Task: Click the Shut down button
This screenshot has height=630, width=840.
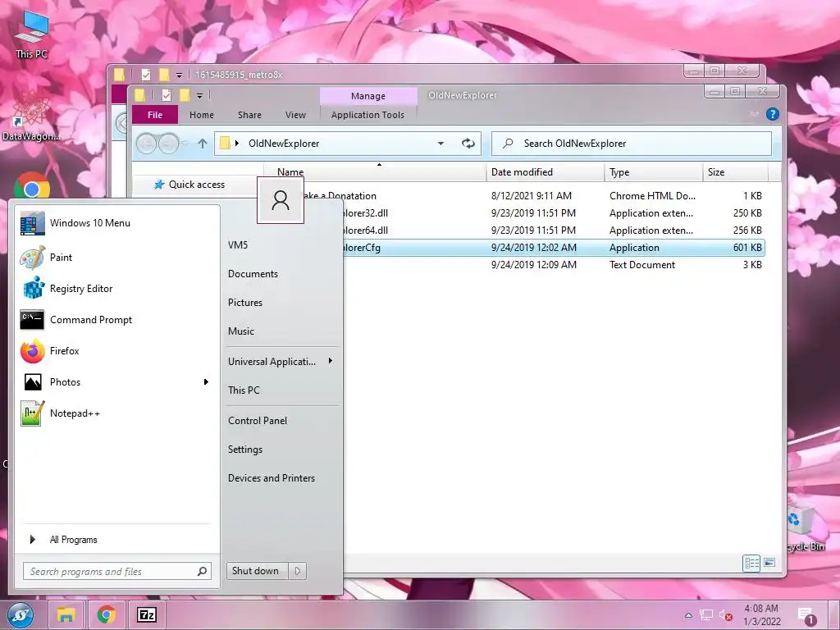Action: point(257,571)
